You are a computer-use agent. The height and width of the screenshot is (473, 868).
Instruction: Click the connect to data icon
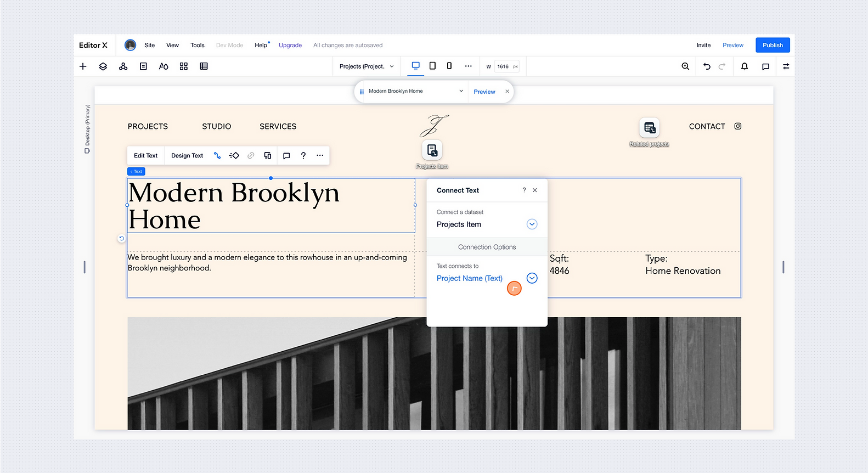pos(217,155)
